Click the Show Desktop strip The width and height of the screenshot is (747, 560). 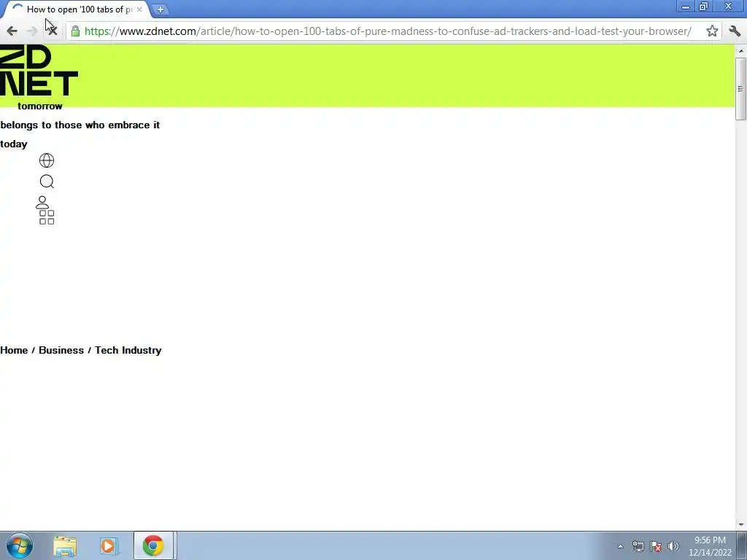(x=742, y=546)
